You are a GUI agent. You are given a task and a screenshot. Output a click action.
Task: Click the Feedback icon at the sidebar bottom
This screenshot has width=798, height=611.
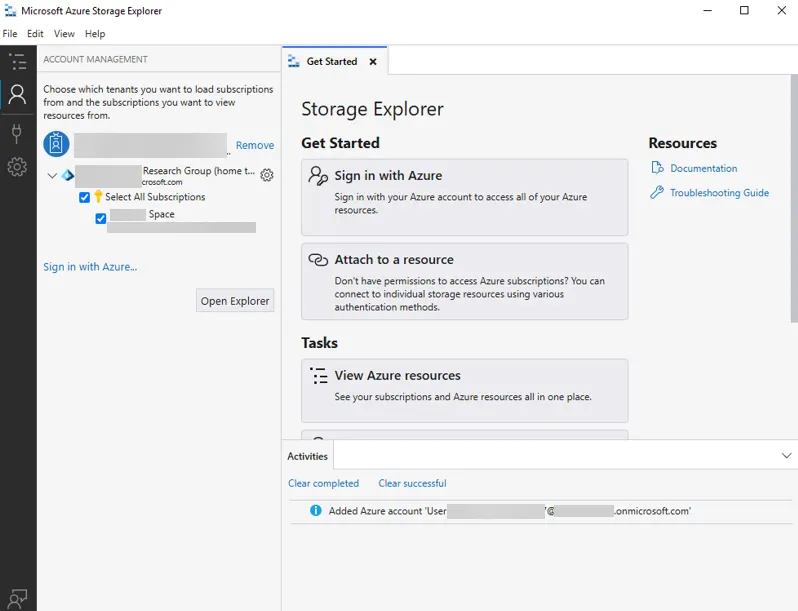[x=17, y=597]
